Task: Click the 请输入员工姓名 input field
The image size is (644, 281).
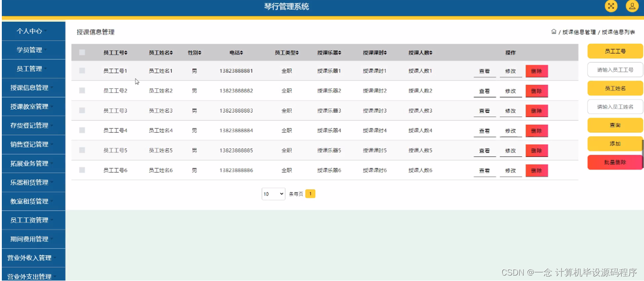Action: tap(615, 107)
